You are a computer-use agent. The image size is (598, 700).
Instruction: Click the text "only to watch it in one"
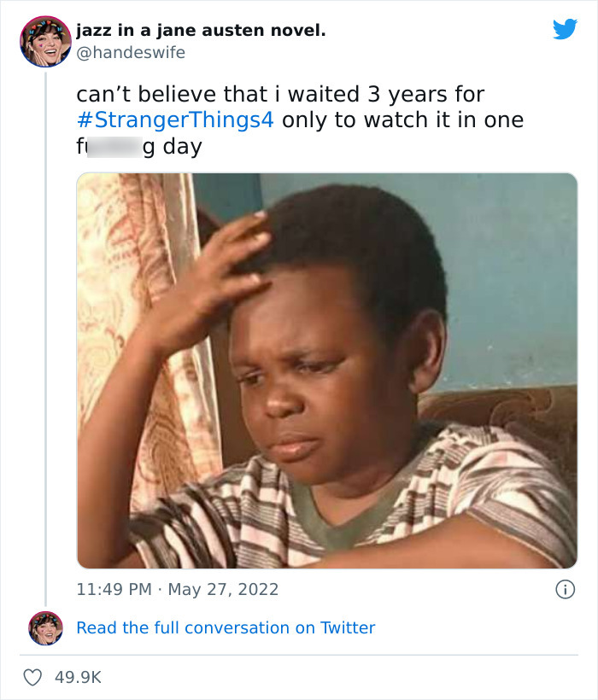pos(402,120)
